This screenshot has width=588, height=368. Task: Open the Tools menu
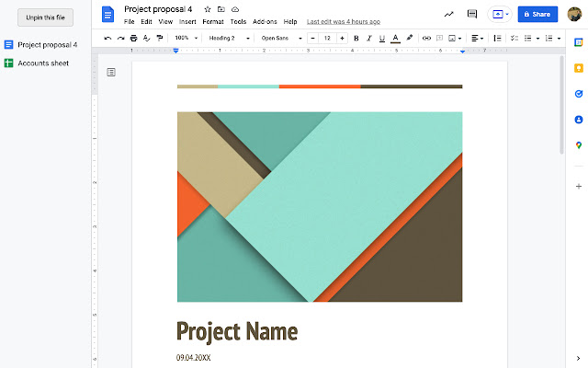238,21
